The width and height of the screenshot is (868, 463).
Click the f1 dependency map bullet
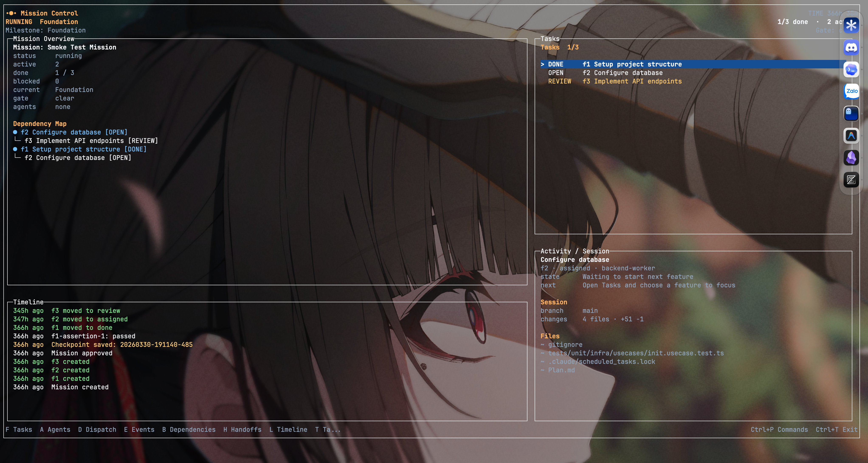15,149
